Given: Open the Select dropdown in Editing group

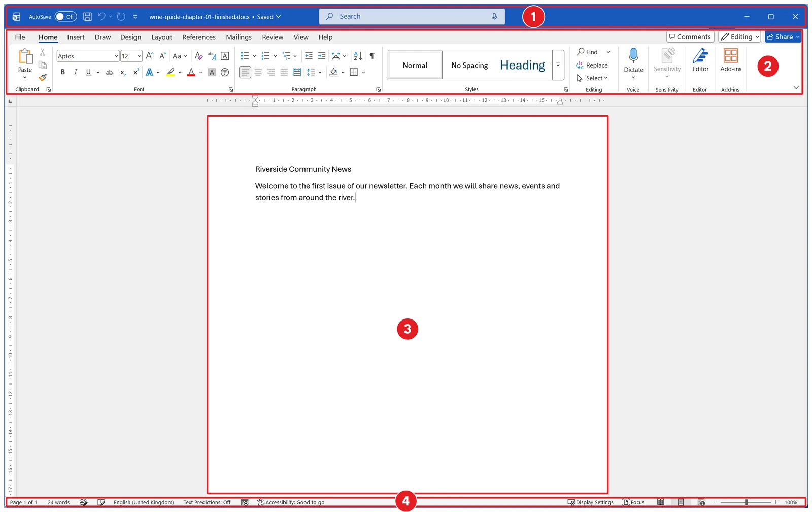Looking at the screenshot, I should pyautogui.click(x=592, y=78).
